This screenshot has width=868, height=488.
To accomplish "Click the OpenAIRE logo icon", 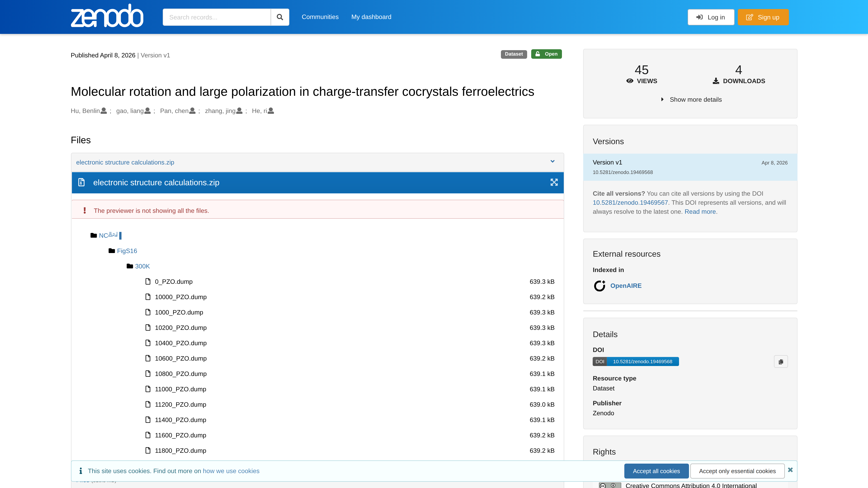I will coord(600,286).
